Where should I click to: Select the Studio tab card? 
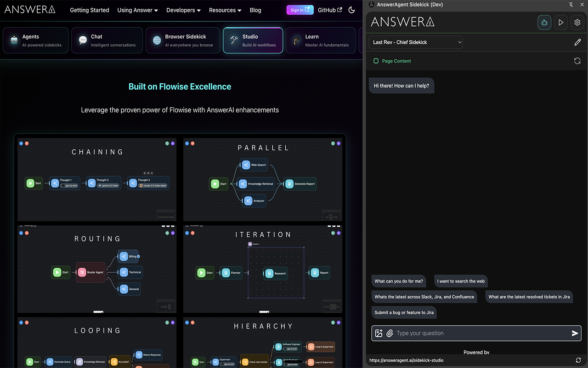click(x=253, y=40)
